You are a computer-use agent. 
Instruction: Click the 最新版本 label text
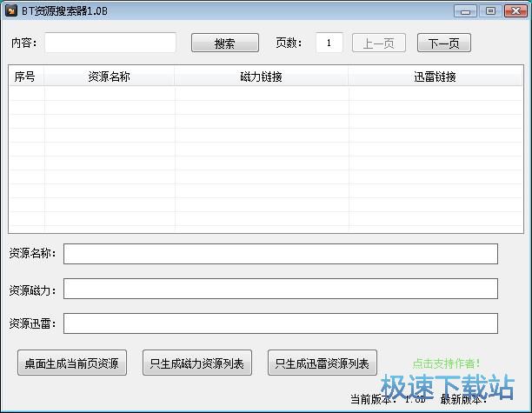[x=464, y=399]
